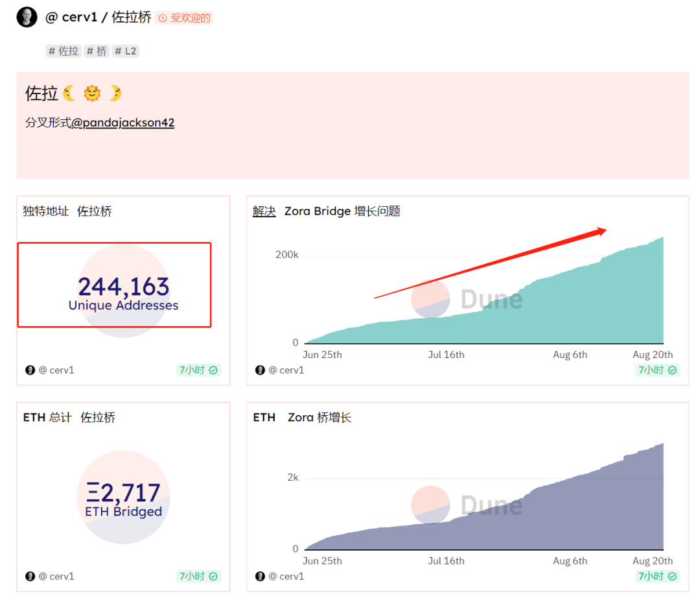Click @ cerv1 under Zora Bridge growth chart

286,370
